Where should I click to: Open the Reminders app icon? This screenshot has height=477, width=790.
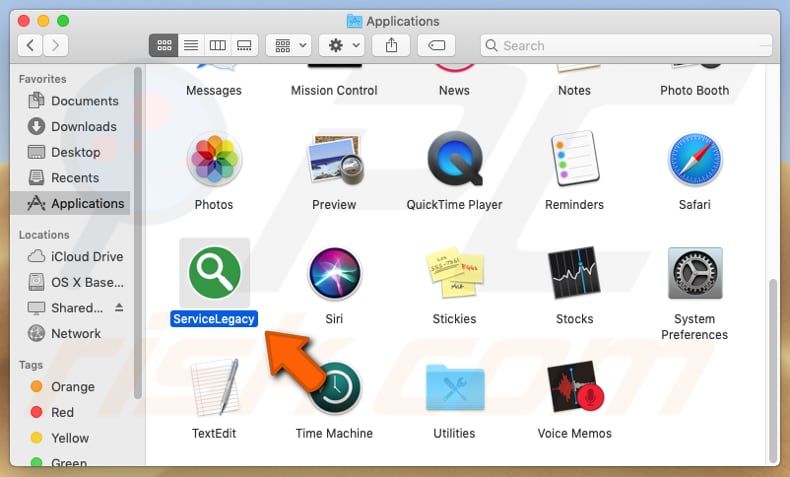(574, 159)
